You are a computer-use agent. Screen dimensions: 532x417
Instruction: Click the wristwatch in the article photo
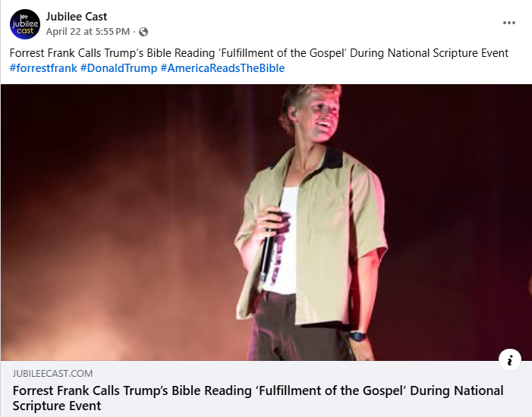point(357,336)
